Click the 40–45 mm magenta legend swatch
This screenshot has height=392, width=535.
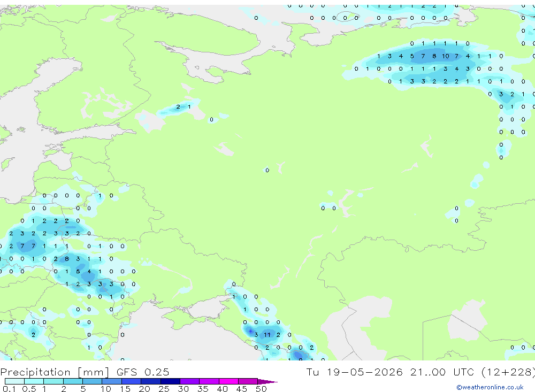(x=228, y=381)
